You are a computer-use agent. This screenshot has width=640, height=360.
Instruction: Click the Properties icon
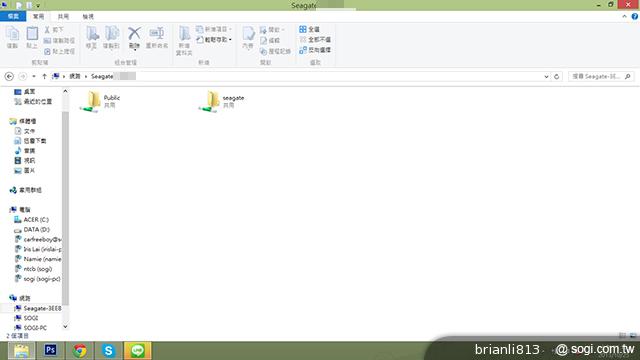(248, 34)
